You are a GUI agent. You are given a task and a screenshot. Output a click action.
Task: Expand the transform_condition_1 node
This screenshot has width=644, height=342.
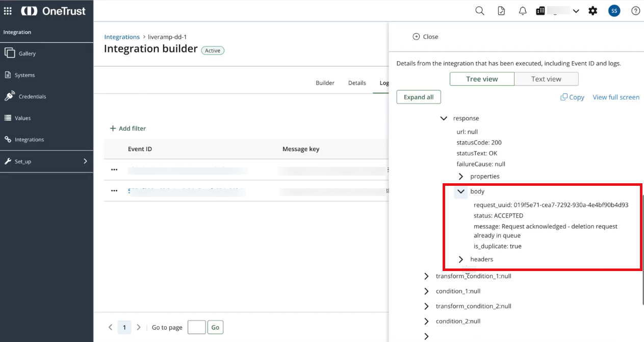click(427, 276)
